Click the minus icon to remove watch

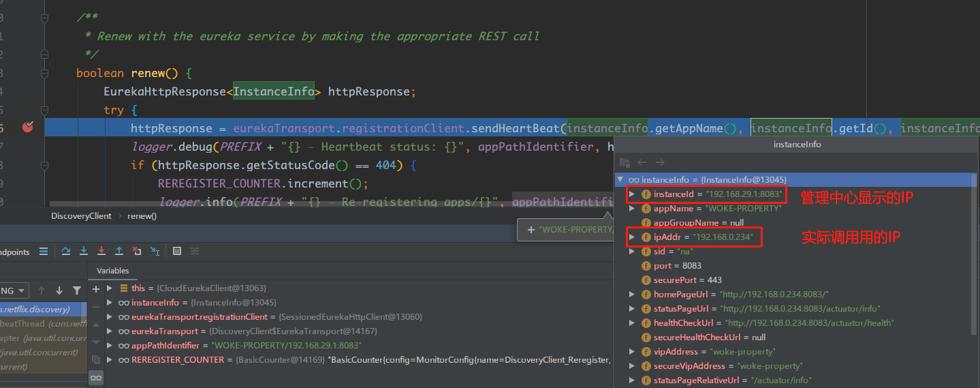pos(96,306)
